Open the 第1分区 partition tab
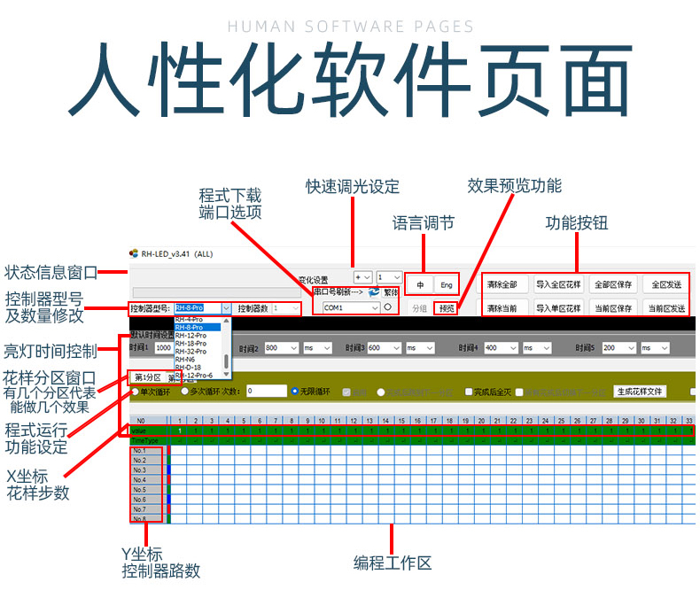700x613 pixels. coord(148,378)
